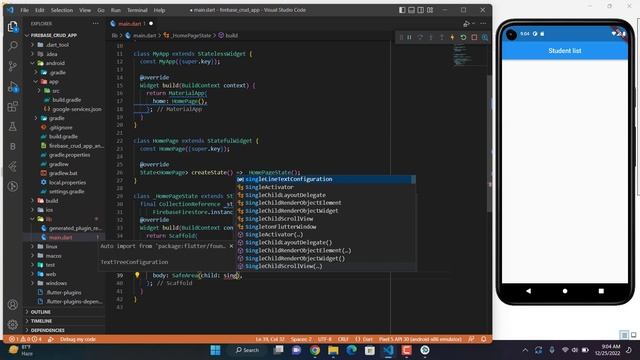This screenshot has width=640, height=360.
Task: Click _HomePageState in breadcrumb
Action: point(191,36)
